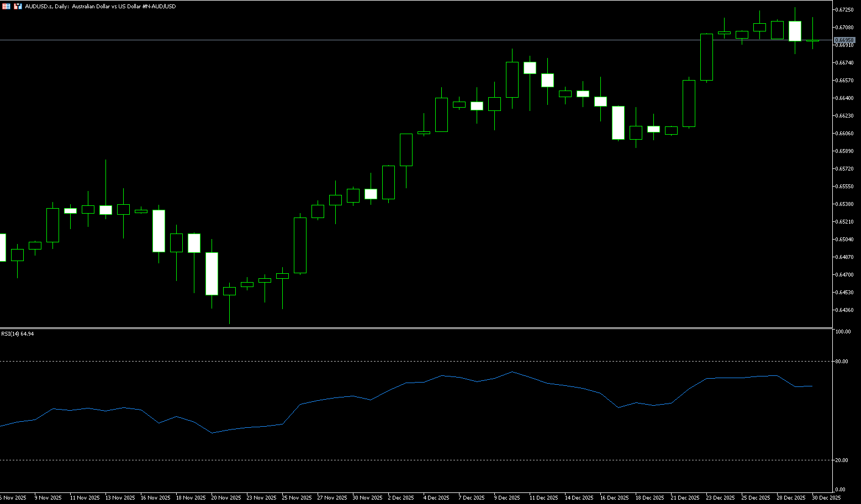Click the 30 Dec 2025 date label
Image resolution: width=861 pixels, height=504 pixels.
[826, 498]
